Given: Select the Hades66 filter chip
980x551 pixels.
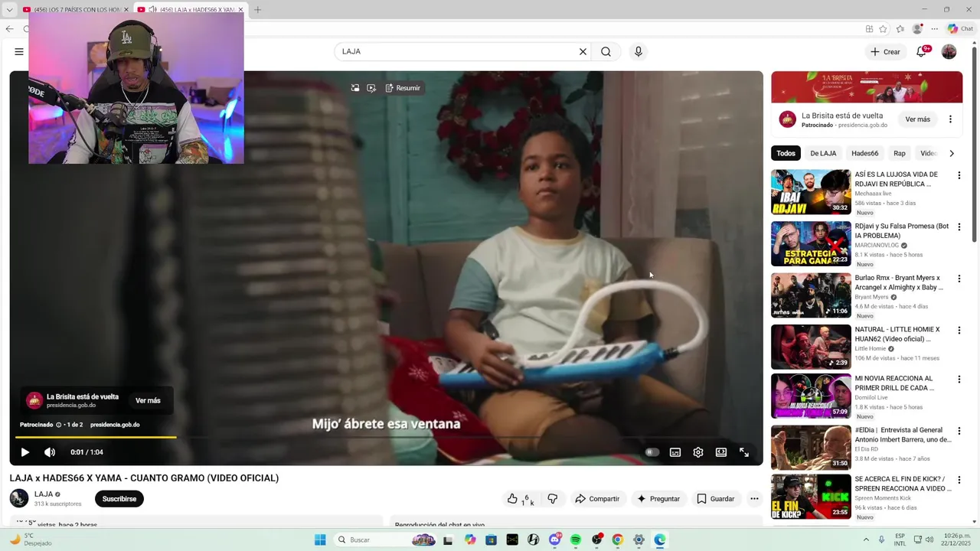Looking at the screenshot, I should click(x=864, y=153).
